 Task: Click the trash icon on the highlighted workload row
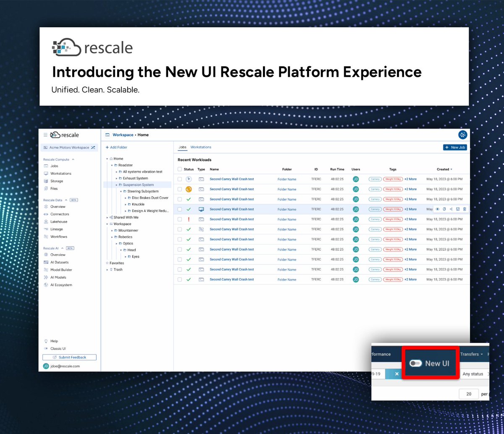point(465,209)
